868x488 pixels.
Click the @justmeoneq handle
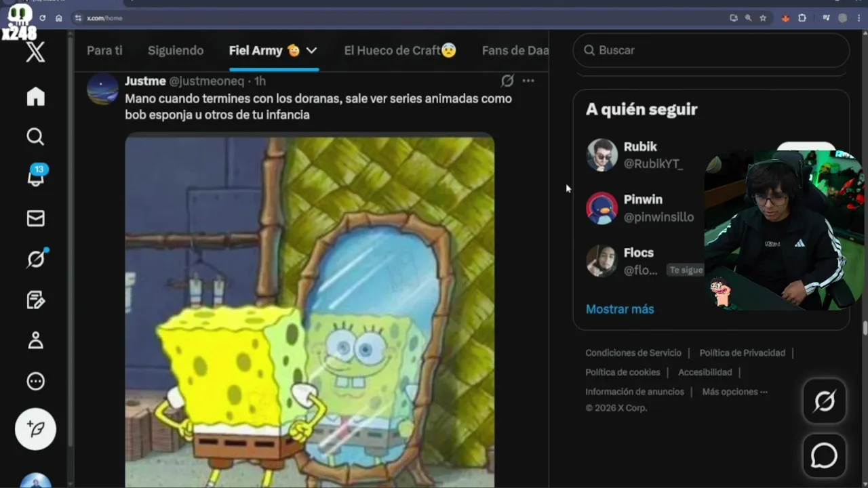click(206, 81)
